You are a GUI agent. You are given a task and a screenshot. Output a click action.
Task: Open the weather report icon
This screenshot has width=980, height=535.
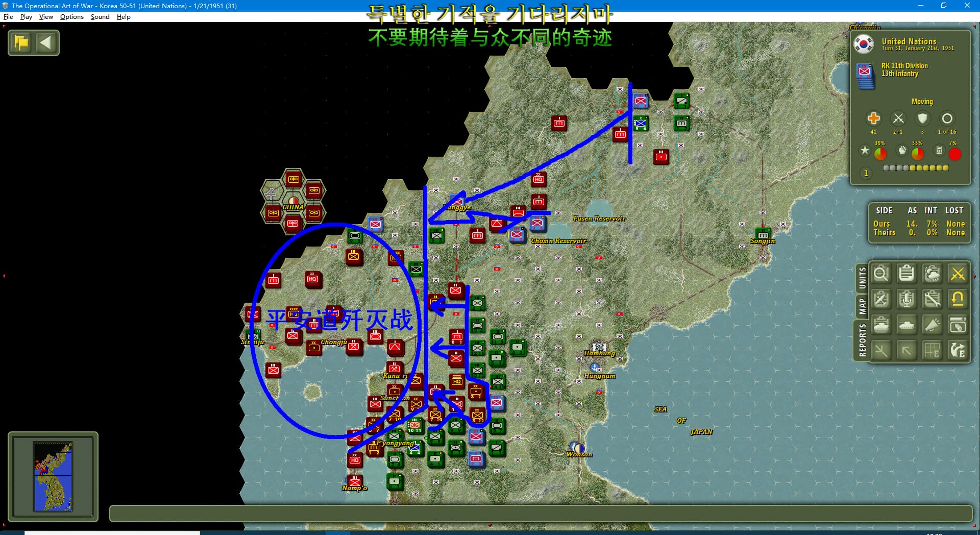tap(932, 274)
